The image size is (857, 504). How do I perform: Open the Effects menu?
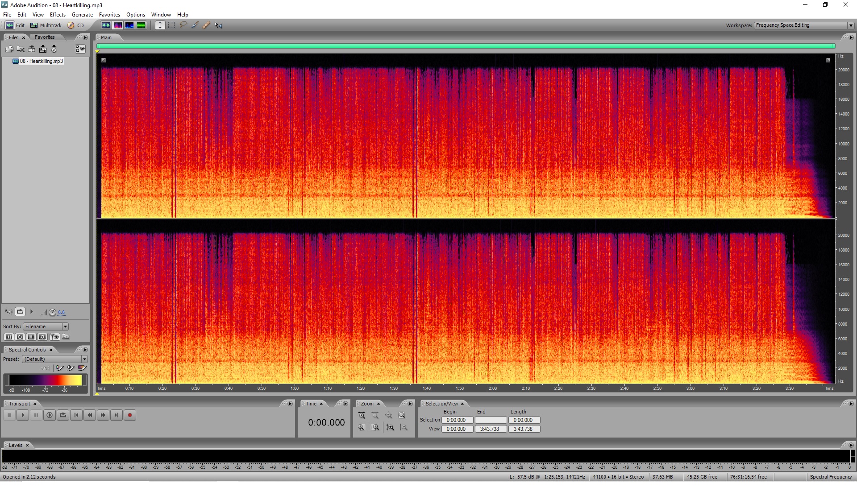click(58, 15)
